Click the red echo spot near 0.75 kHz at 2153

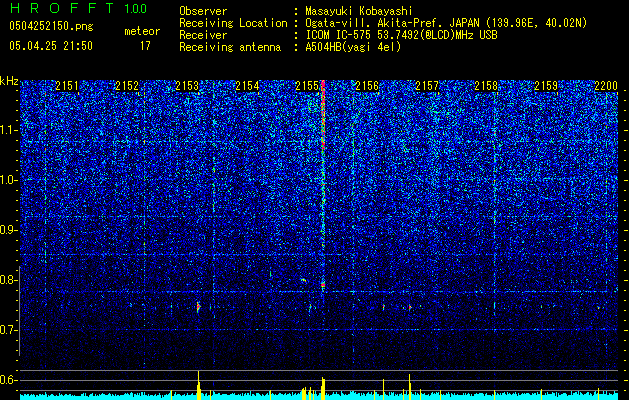pyautogui.click(x=198, y=307)
